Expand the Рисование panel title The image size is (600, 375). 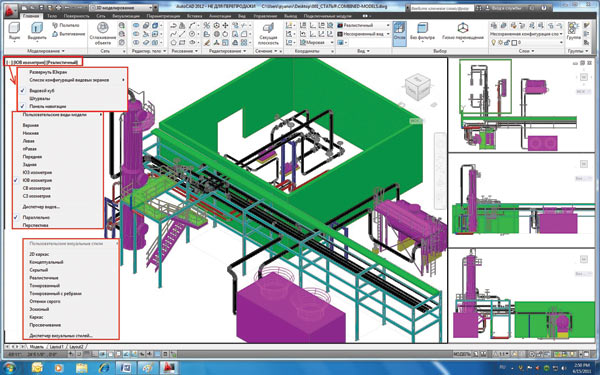(x=184, y=51)
